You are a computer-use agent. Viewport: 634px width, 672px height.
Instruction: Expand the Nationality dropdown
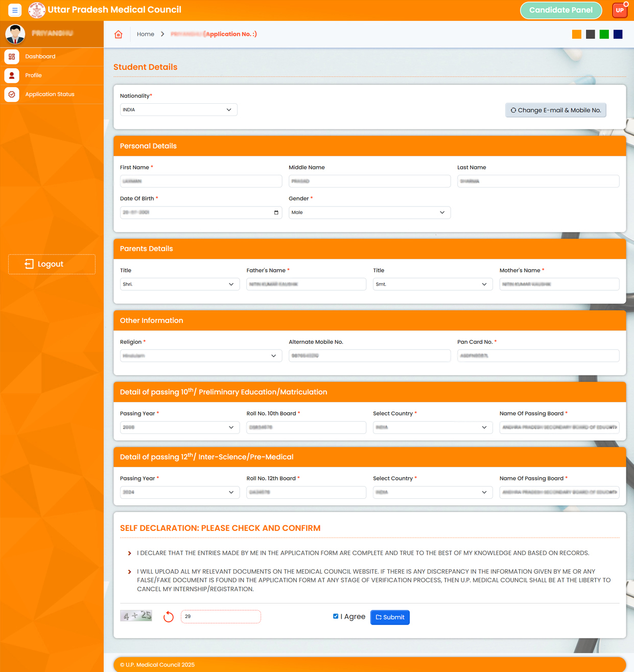point(178,110)
